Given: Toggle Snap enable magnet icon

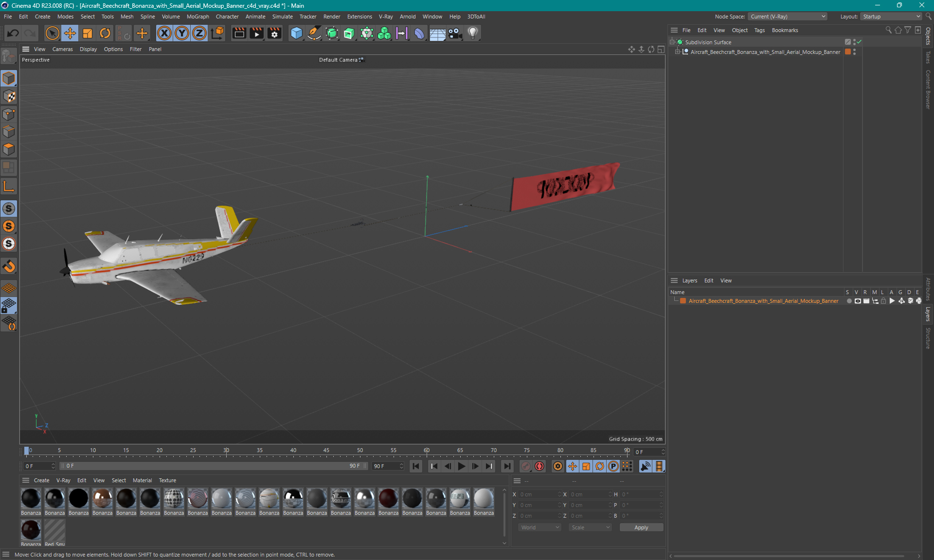Looking at the screenshot, I should [x=9, y=266].
